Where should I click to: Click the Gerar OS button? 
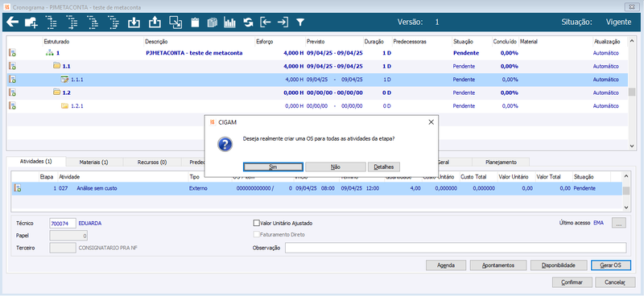click(x=610, y=265)
